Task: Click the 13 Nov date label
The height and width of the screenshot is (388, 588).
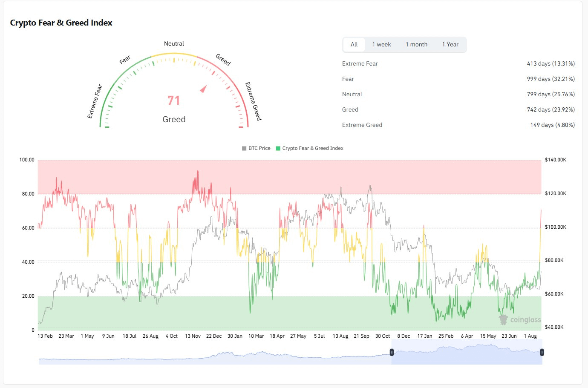Action: point(193,336)
